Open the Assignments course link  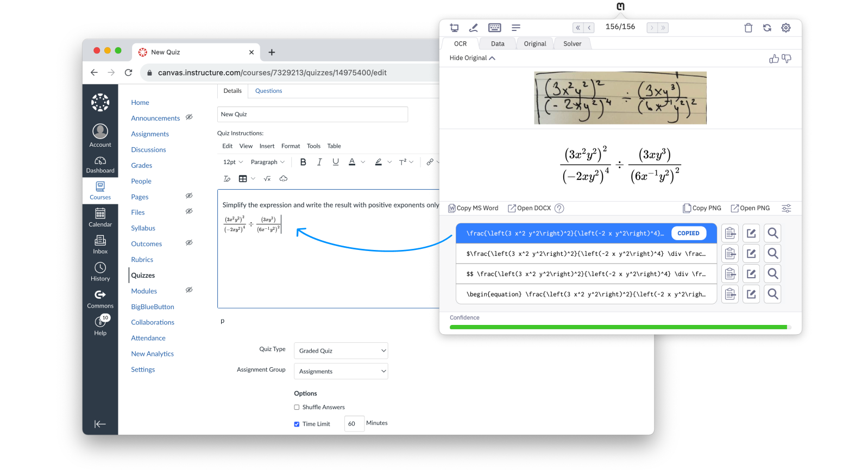[150, 134]
